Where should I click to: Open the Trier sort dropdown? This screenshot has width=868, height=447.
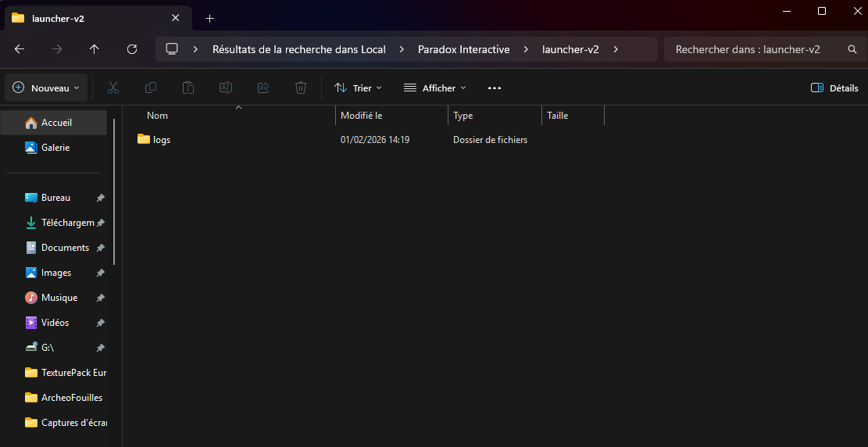[x=358, y=88]
